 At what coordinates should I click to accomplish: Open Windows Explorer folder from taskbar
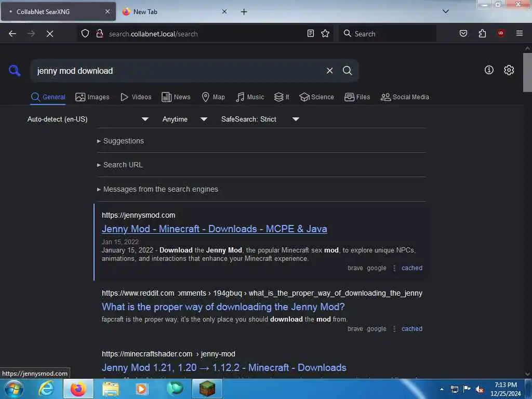(x=110, y=389)
